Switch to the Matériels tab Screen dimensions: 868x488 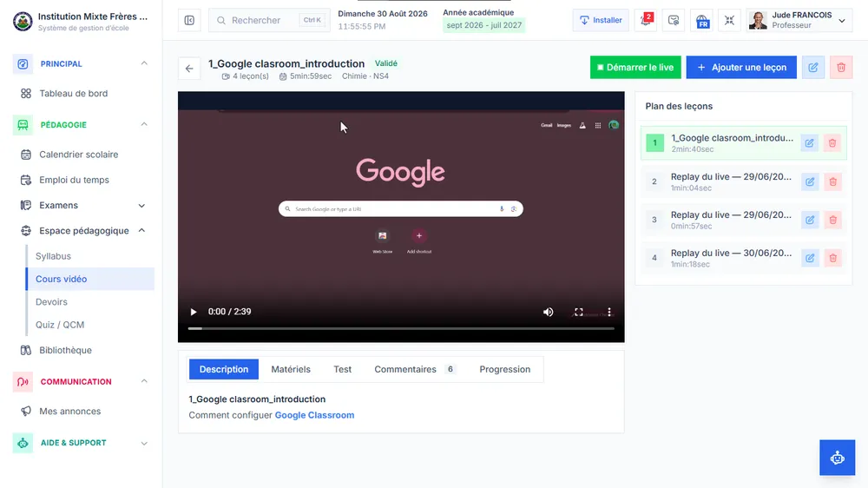291,369
